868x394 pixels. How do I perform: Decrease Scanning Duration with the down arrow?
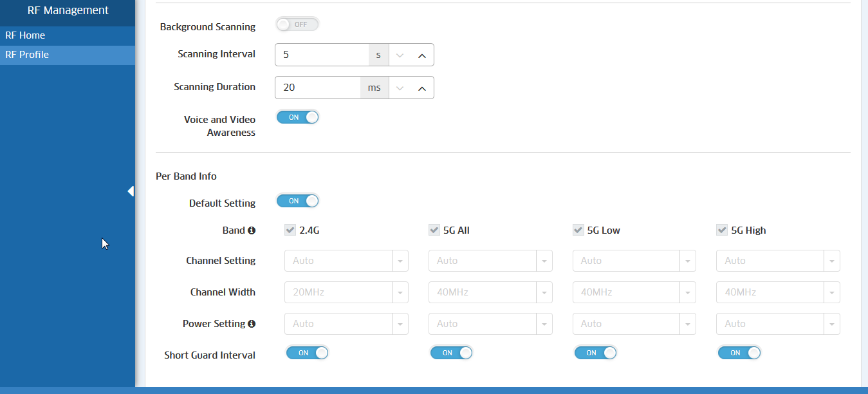[x=400, y=88]
